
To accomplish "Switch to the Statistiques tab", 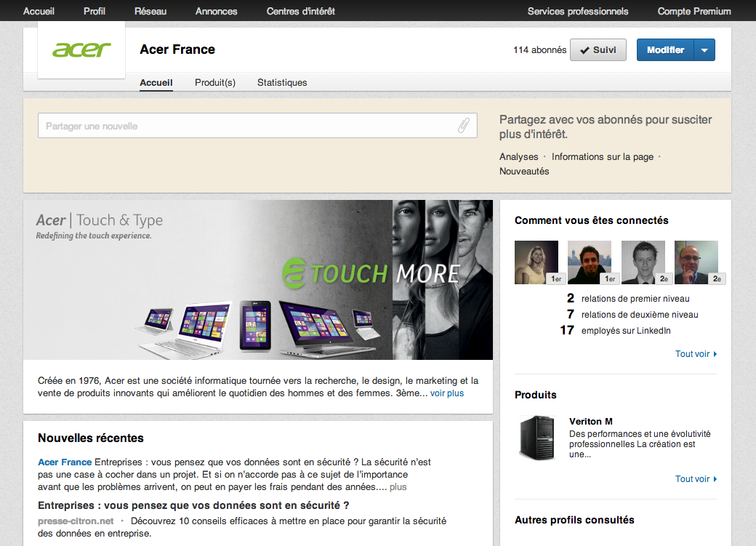I will tap(282, 82).
